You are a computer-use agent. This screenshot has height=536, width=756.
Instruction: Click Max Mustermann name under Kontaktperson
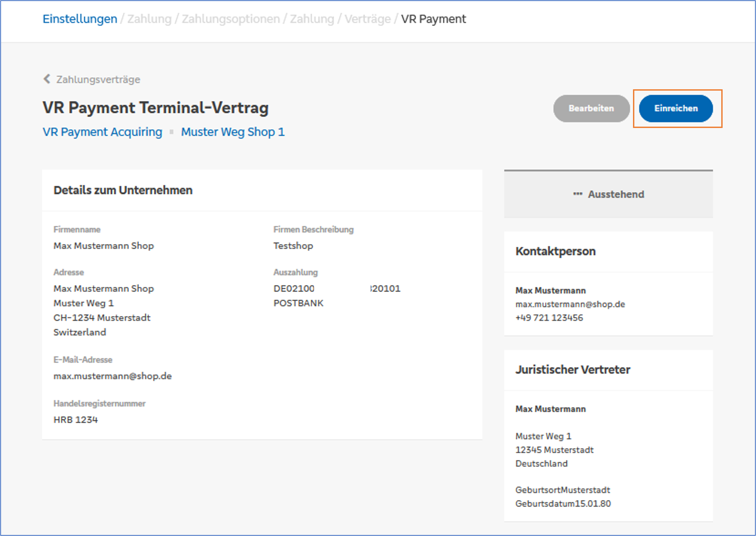point(550,291)
